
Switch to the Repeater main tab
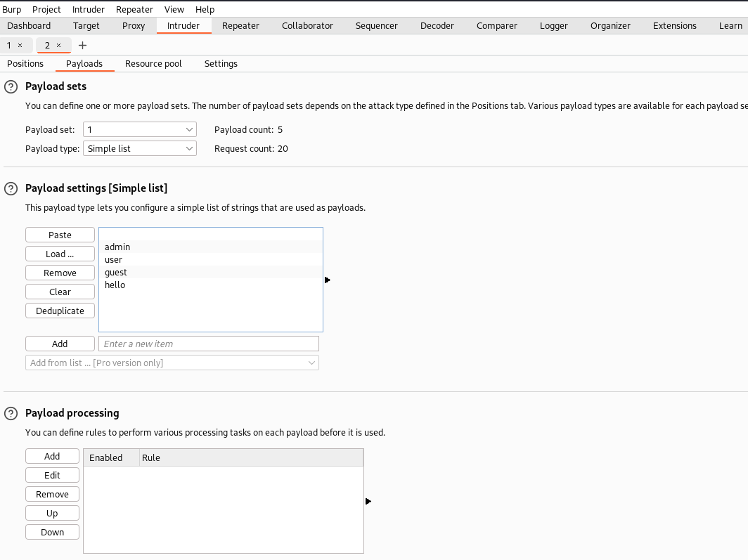tap(240, 26)
